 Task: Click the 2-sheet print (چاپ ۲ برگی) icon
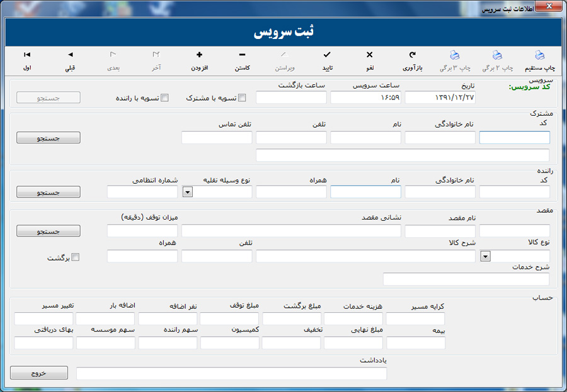pos(497,55)
